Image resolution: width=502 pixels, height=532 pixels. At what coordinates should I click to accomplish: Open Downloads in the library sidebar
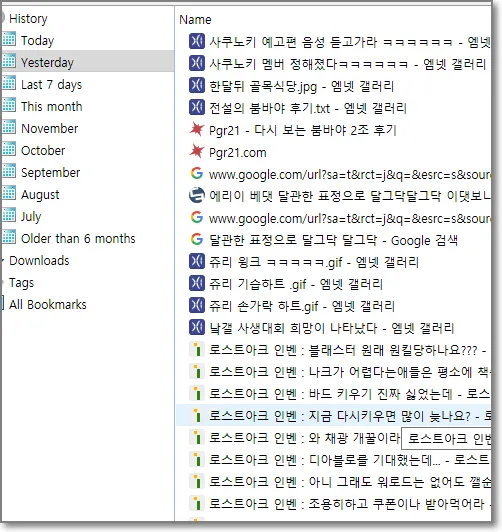click(x=39, y=261)
